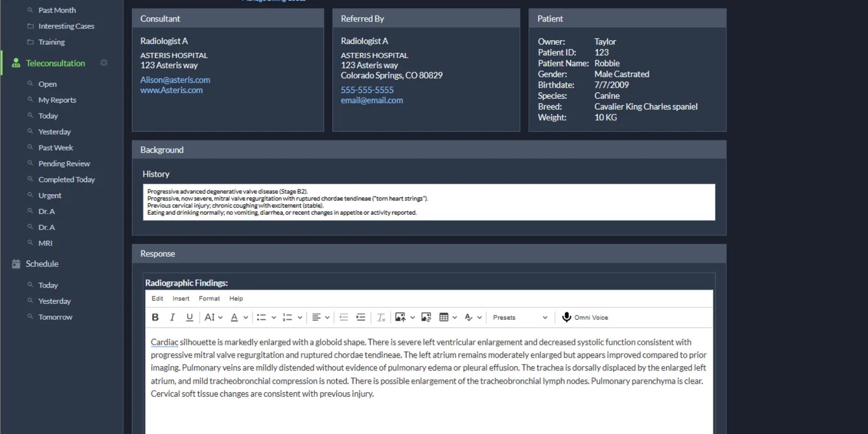Toggle underline formatting in the editor toolbar
868x434 pixels.
pos(190,318)
